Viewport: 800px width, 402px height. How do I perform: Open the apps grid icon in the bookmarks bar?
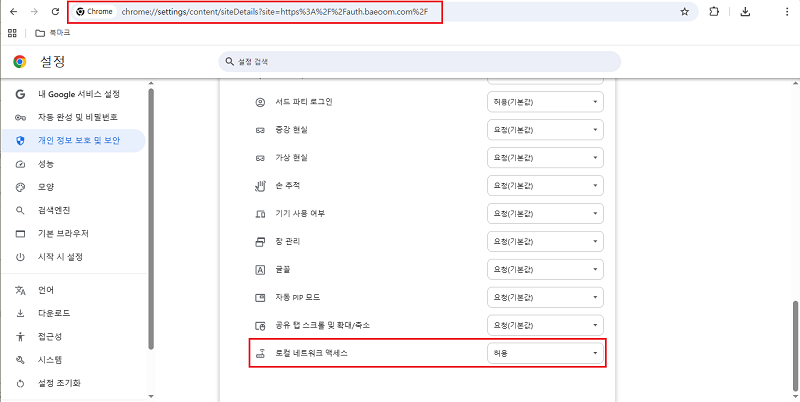click(11, 33)
